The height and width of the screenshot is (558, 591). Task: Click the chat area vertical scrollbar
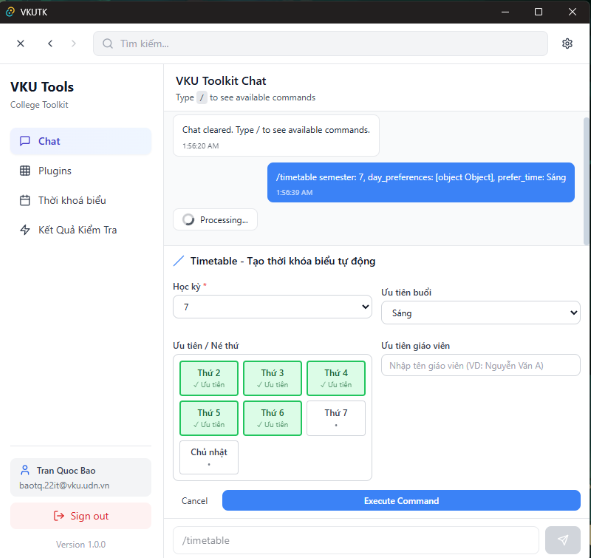click(586, 181)
